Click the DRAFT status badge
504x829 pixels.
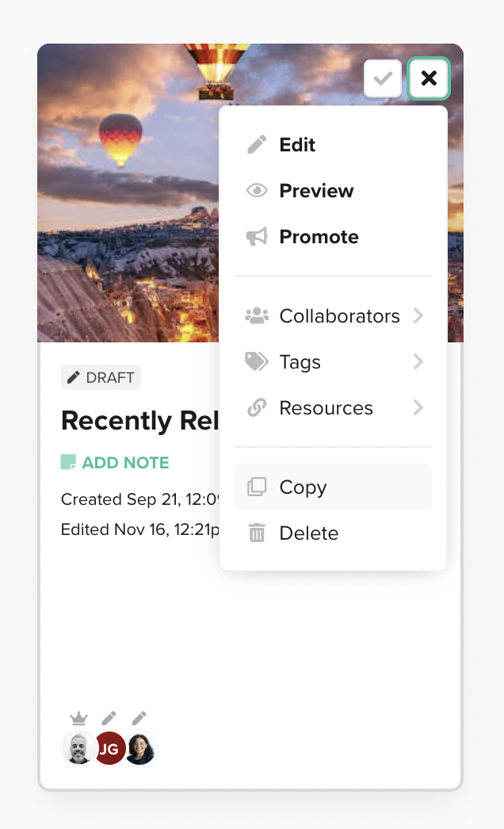tap(101, 377)
